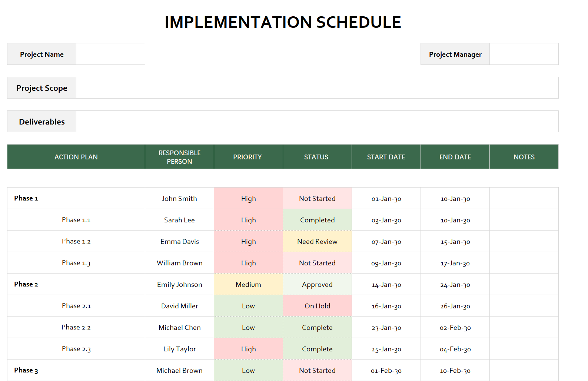Select the Phase 1.1 action plan cell
588x381 pixels.
(x=76, y=220)
